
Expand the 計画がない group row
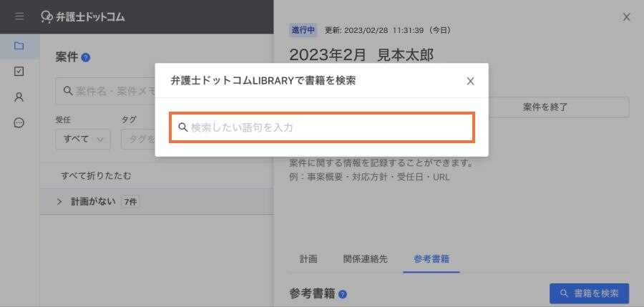(x=157, y=202)
